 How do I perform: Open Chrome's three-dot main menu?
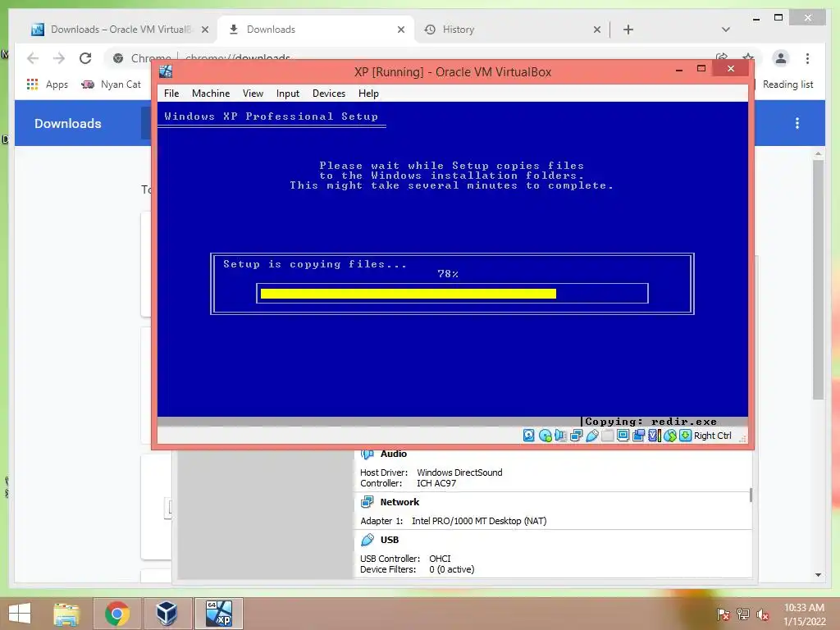click(x=807, y=58)
